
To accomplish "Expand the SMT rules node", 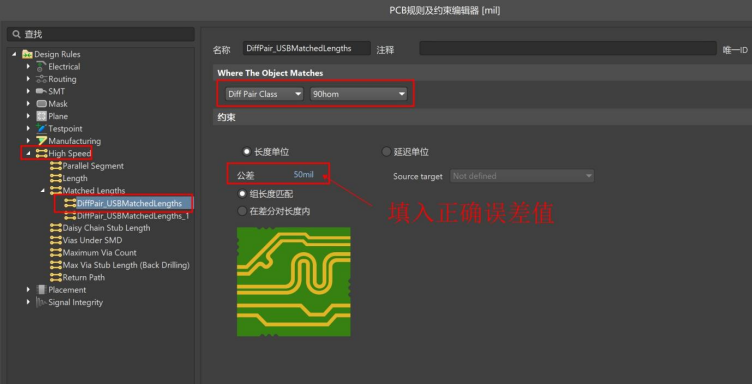I will point(28,91).
